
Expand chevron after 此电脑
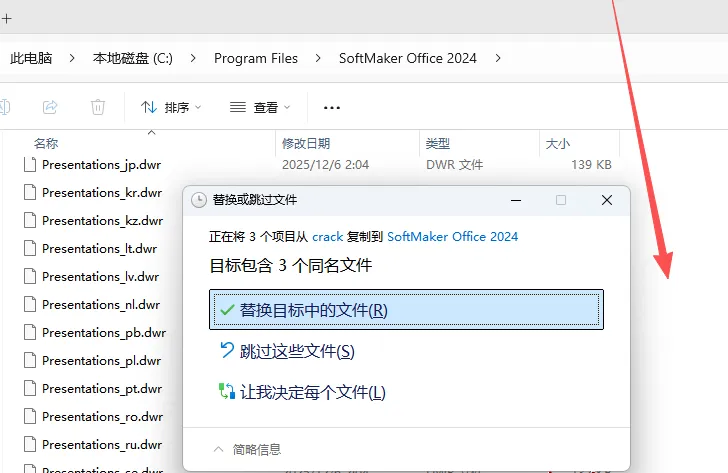click(x=72, y=58)
